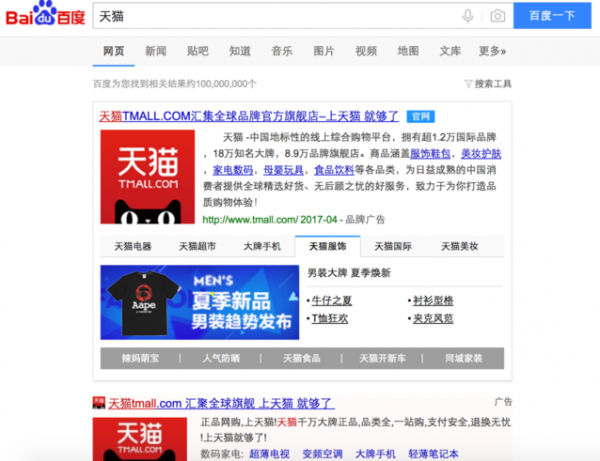The height and width of the screenshot is (461, 600).
Task: Open the 天猫tmall.com 汇聚全球旗舰 result title
Action: [222, 403]
